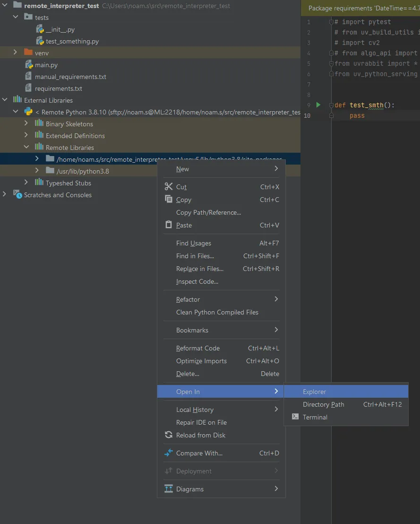The height and width of the screenshot is (524, 420).
Task: Choose Find in Files...
Action: pos(222,256)
